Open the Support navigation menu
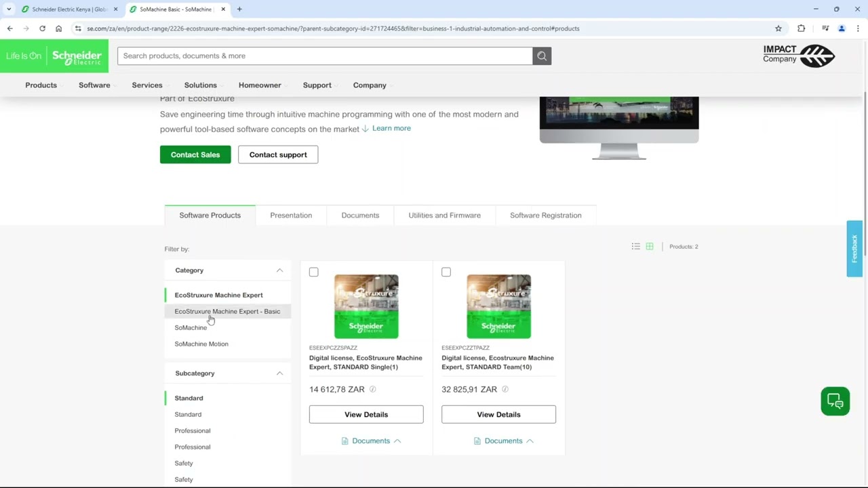 [317, 85]
